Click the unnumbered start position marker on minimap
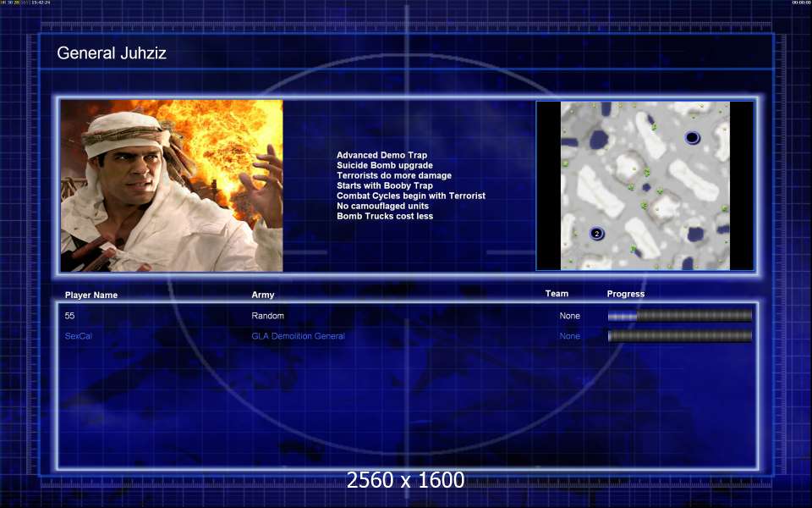The width and height of the screenshot is (812, 508). tap(692, 137)
